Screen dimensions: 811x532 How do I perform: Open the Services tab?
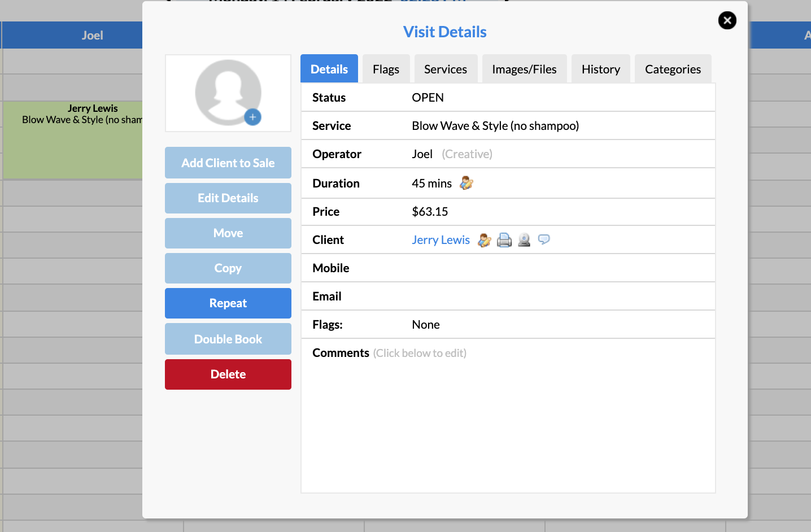pos(446,69)
